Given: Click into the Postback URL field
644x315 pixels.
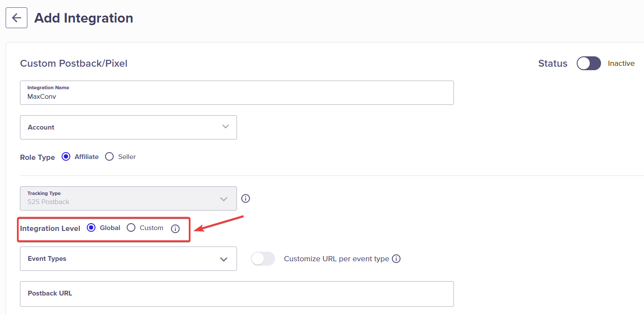Looking at the screenshot, I should click(237, 294).
